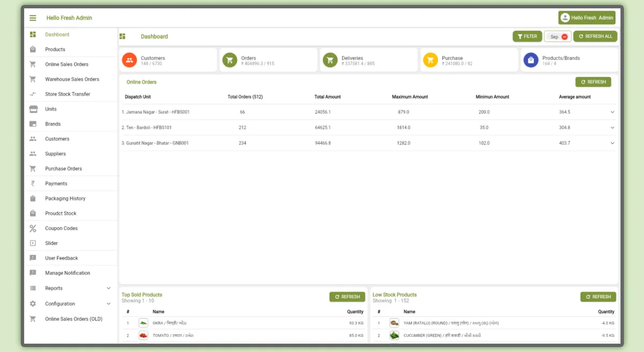
Task: Expand Jamana Nagar Surat dispatch row
Action: point(612,112)
